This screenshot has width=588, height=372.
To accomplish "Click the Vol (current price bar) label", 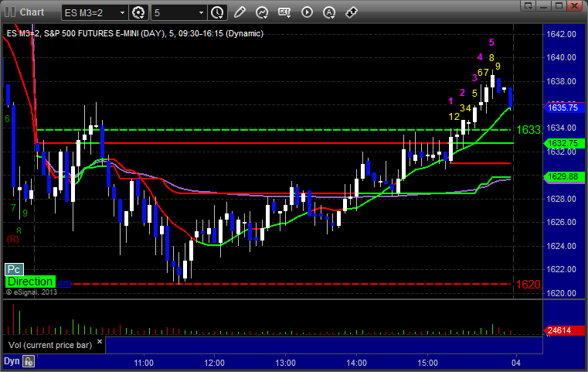I will [50, 345].
